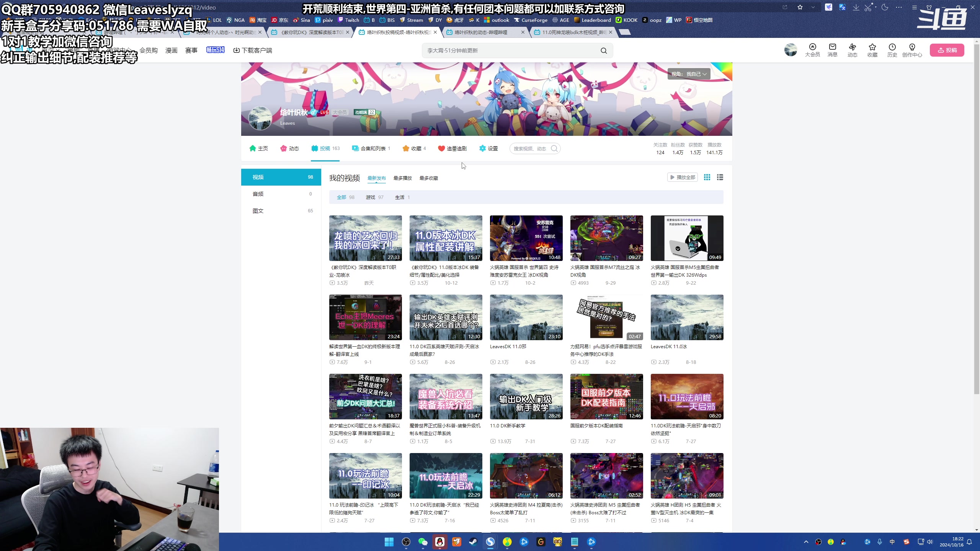980x551 pixels.
Task: Close the 络叶织秋投稿视频 browser tab
Action: (x=435, y=33)
